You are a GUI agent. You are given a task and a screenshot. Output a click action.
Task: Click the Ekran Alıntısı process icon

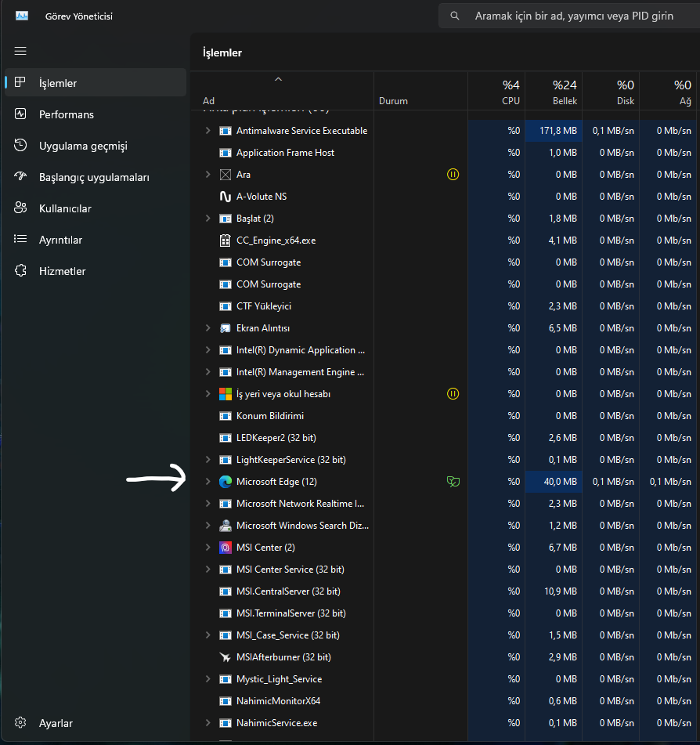(x=225, y=327)
